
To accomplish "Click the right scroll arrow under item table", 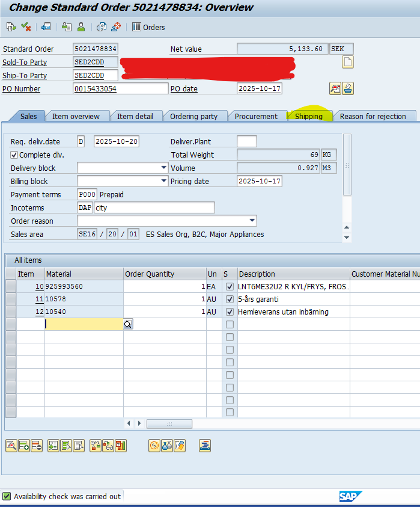I will (139, 423).
